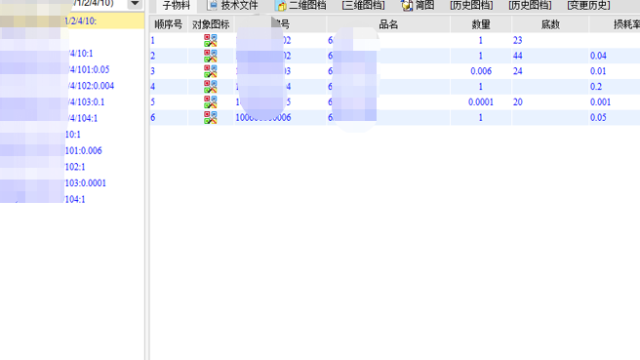640x360 pixels.
Task: Click the object icon in row 5
Action: 211,102
